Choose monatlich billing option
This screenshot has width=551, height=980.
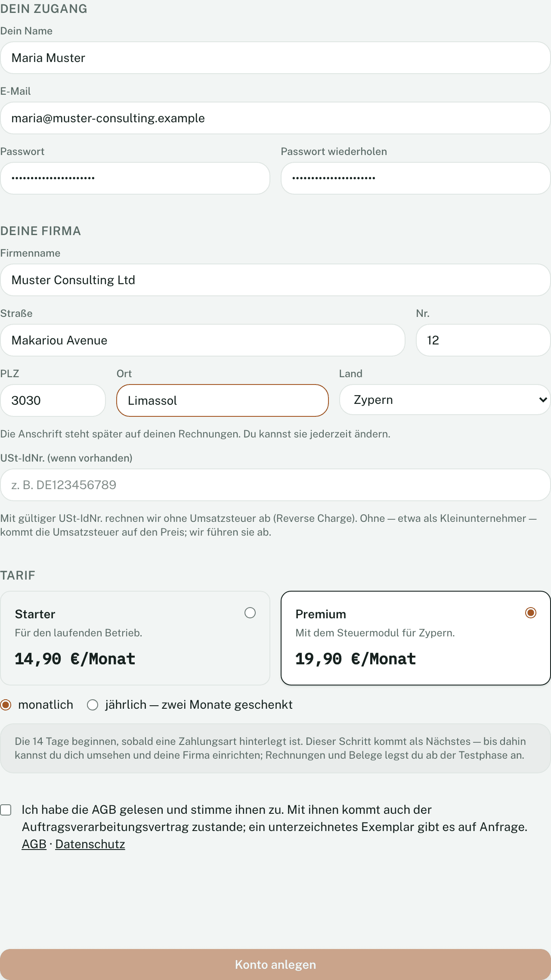point(6,705)
